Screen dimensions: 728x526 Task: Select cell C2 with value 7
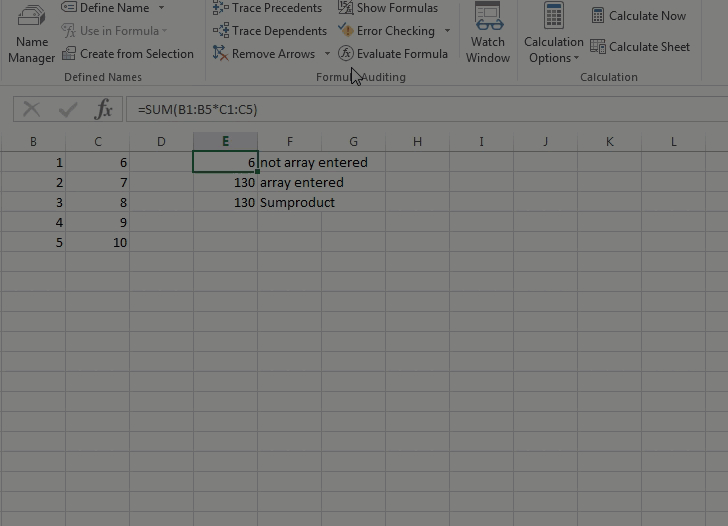(x=98, y=182)
